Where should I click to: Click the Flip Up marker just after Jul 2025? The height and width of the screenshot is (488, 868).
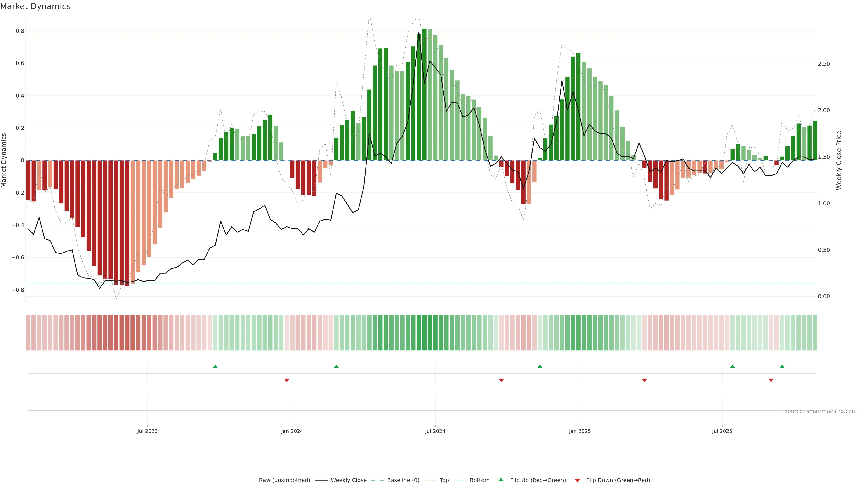click(733, 366)
